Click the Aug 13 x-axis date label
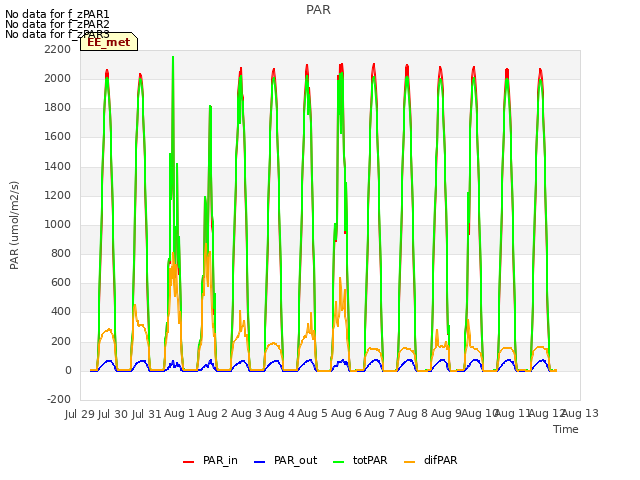Screen dimensions: 640x480 [x=580, y=414]
